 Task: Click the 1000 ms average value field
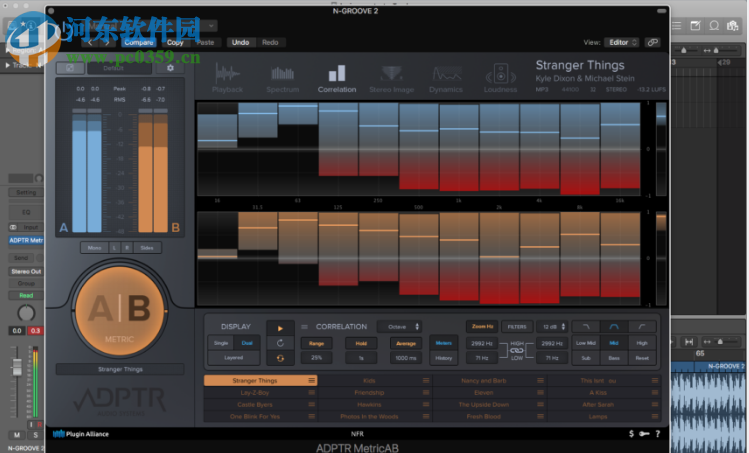(x=406, y=358)
